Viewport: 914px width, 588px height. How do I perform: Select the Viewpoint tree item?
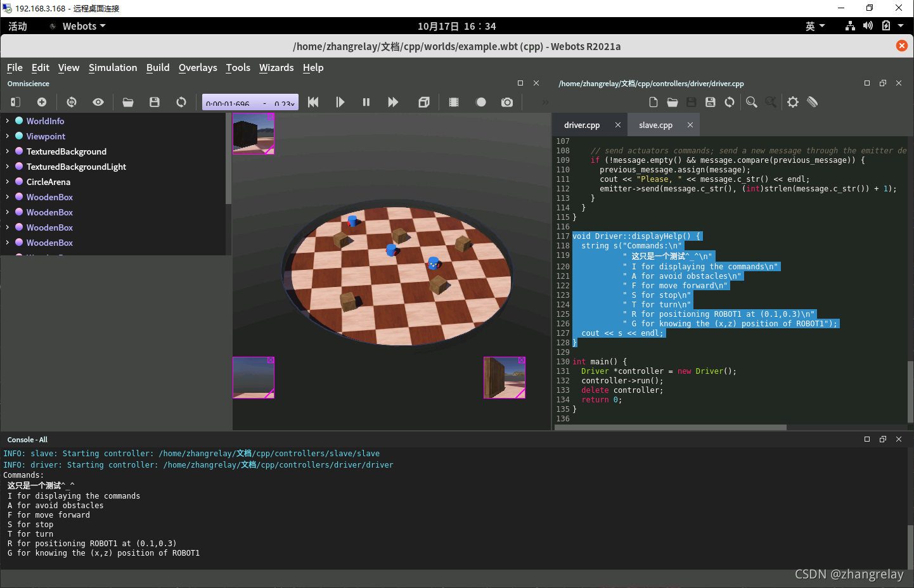click(x=46, y=136)
